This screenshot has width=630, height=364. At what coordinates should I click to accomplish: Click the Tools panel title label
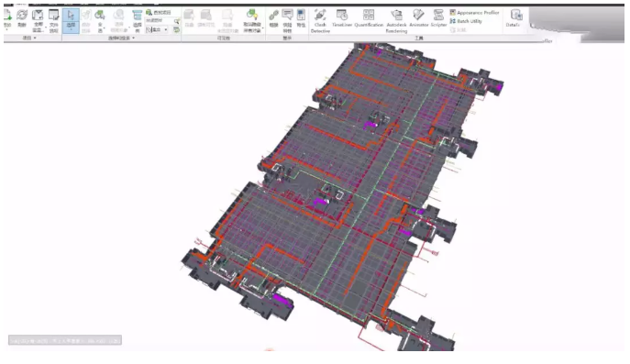click(419, 39)
